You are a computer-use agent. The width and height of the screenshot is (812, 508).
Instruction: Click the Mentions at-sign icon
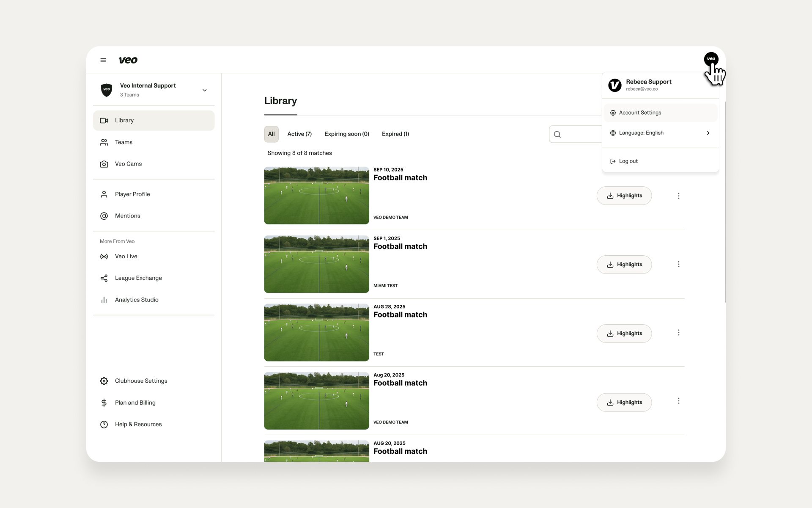pos(104,216)
